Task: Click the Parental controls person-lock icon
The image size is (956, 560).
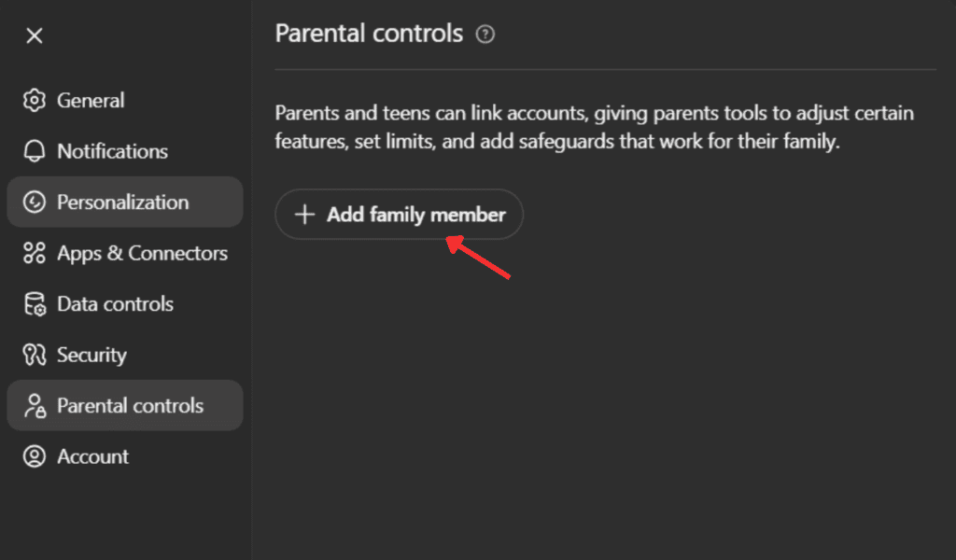Action: pos(35,406)
